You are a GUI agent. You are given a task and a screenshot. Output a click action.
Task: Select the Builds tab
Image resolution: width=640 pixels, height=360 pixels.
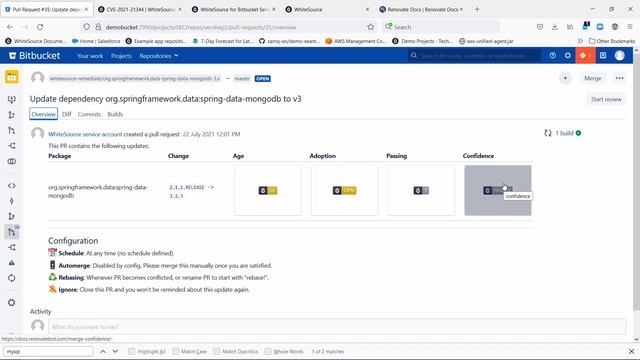[x=115, y=114]
